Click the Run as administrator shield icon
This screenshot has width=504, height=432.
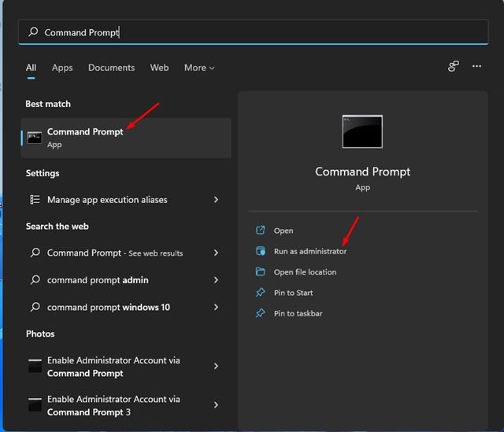260,251
